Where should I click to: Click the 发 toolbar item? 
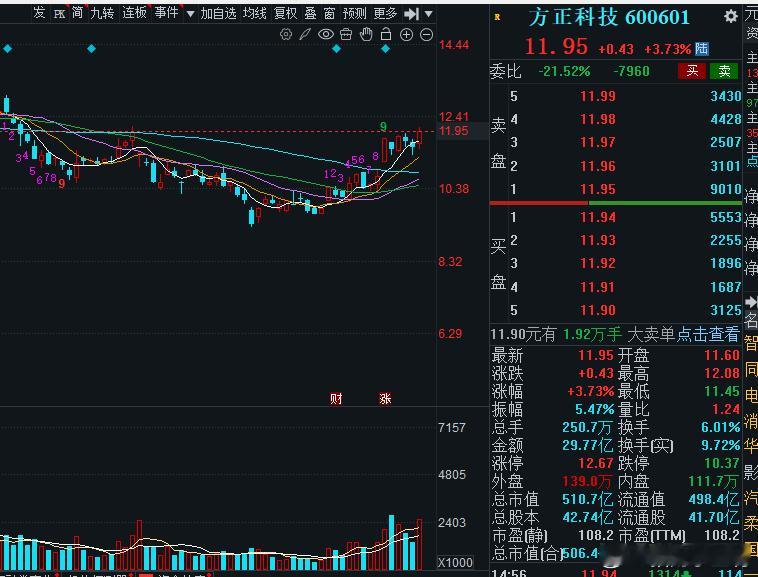click(x=39, y=13)
